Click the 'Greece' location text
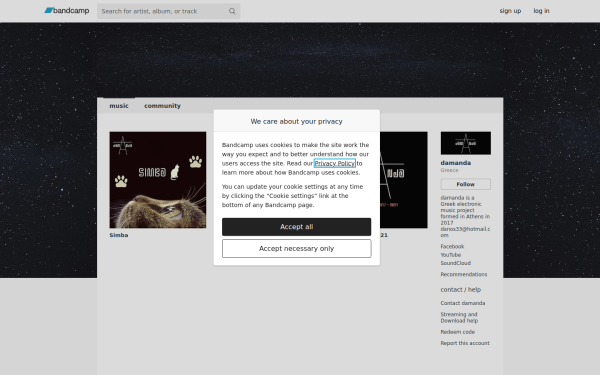The image size is (600, 375). click(449, 170)
